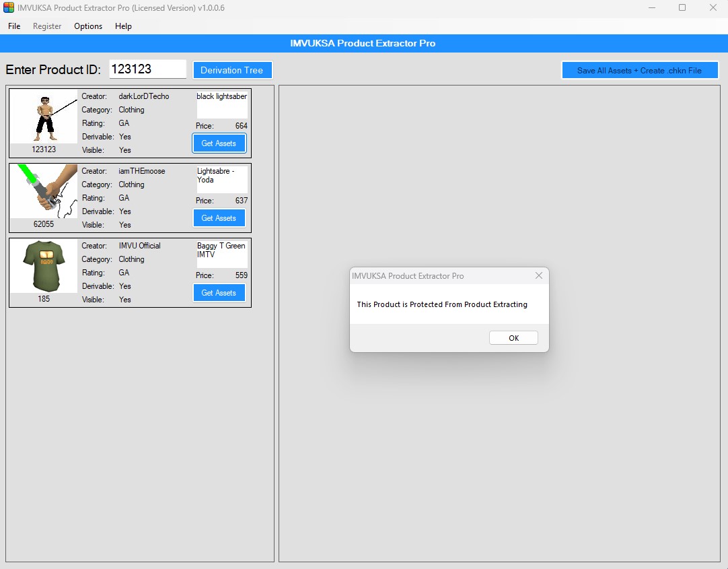Click OK in the protection dialog

[x=513, y=337]
